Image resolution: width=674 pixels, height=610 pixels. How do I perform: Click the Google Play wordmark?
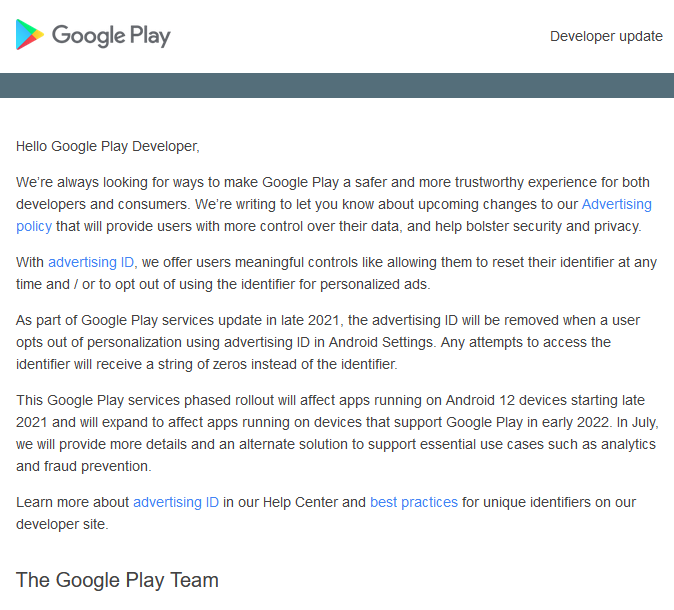pos(111,36)
